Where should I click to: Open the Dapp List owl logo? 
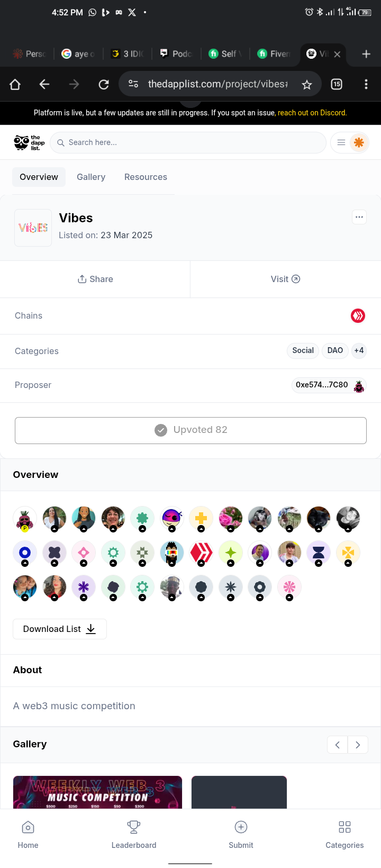click(x=29, y=142)
